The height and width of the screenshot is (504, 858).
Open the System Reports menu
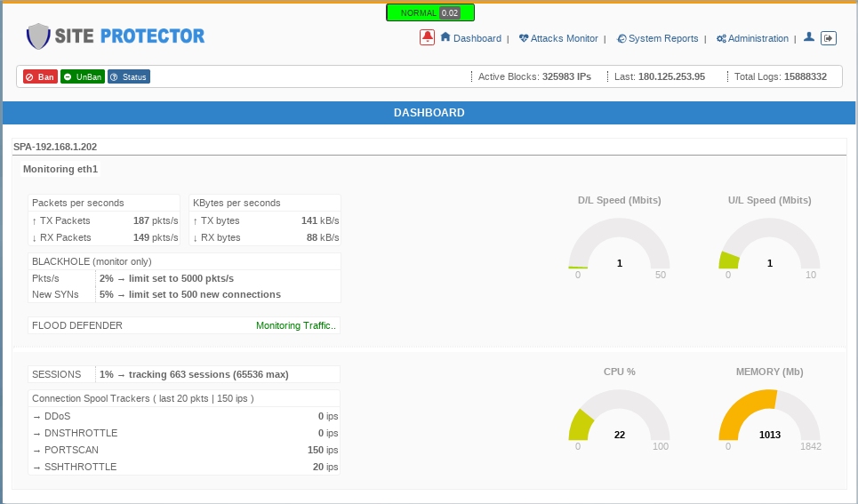click(x=663, y=38)
